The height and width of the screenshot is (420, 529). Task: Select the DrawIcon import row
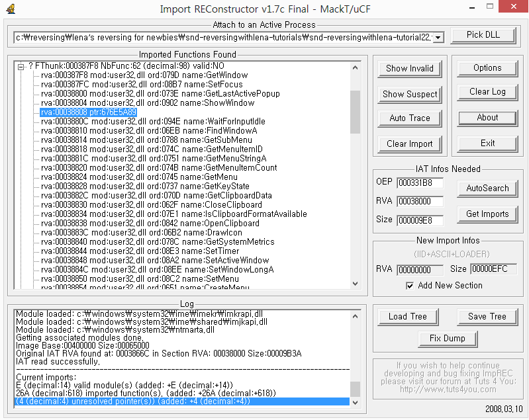pyautogui.click(x=142, y=233)
